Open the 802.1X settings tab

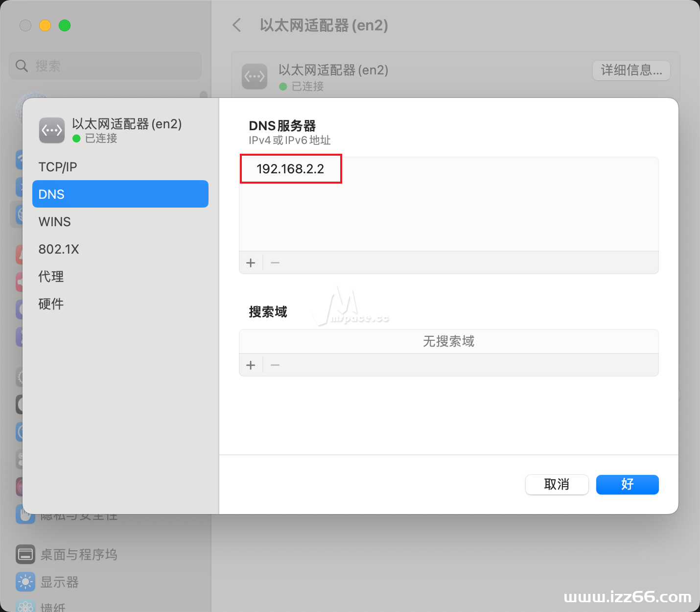[x=59, y=249]
